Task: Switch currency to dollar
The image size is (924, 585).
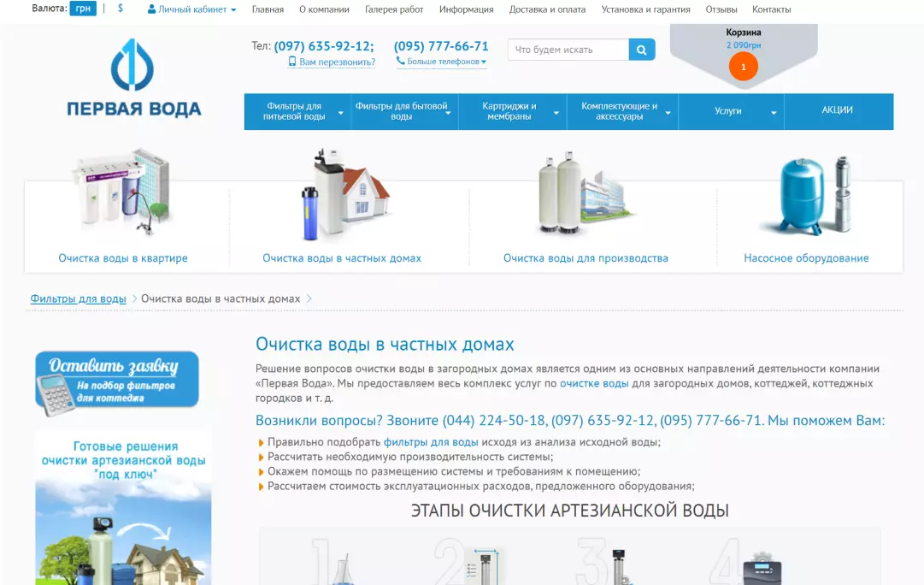Action: pyautogui.click(x=121, y=9)
